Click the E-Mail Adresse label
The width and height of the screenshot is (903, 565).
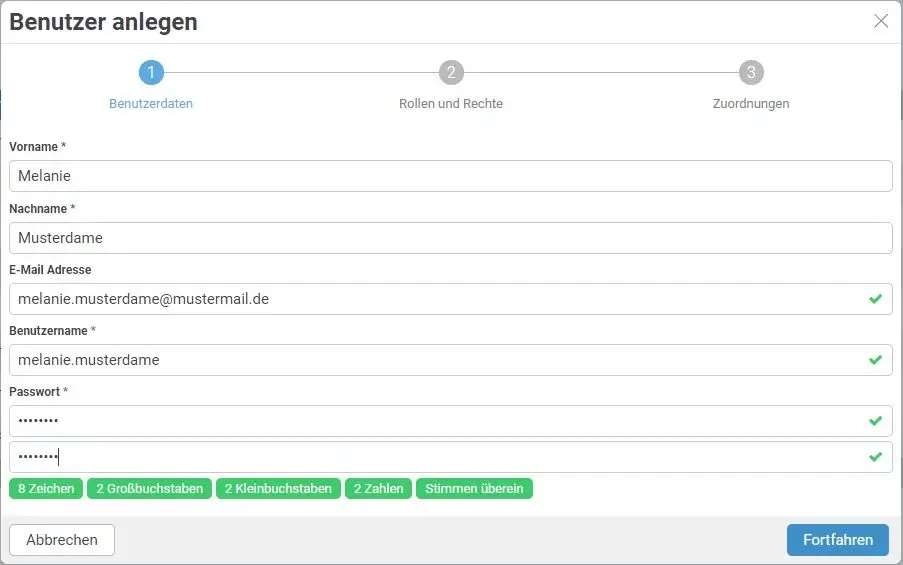point(50,270)
